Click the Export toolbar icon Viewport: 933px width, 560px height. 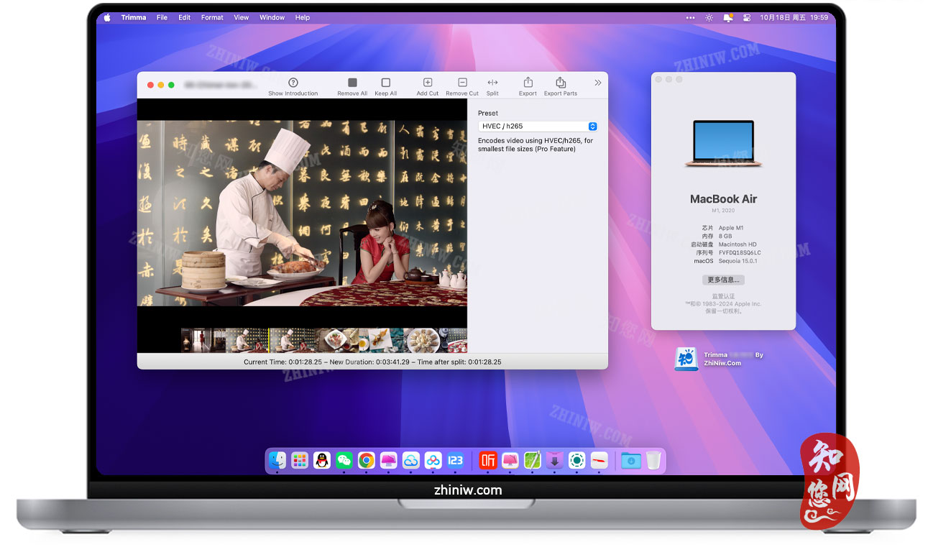528,82
